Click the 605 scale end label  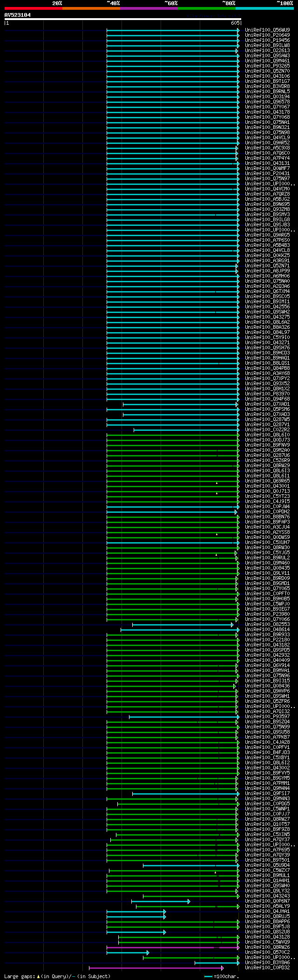tap(235, 23)
